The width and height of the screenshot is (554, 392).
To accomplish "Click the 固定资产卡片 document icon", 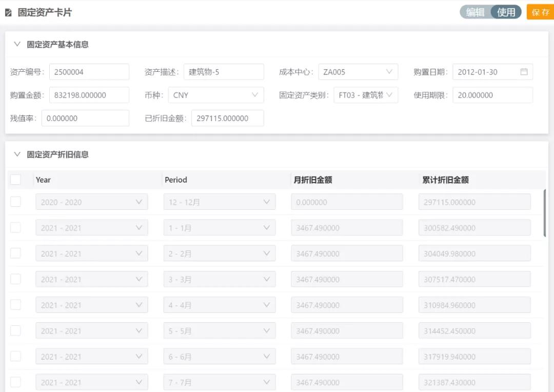I will pyautogui.click(x=8, y=12).
